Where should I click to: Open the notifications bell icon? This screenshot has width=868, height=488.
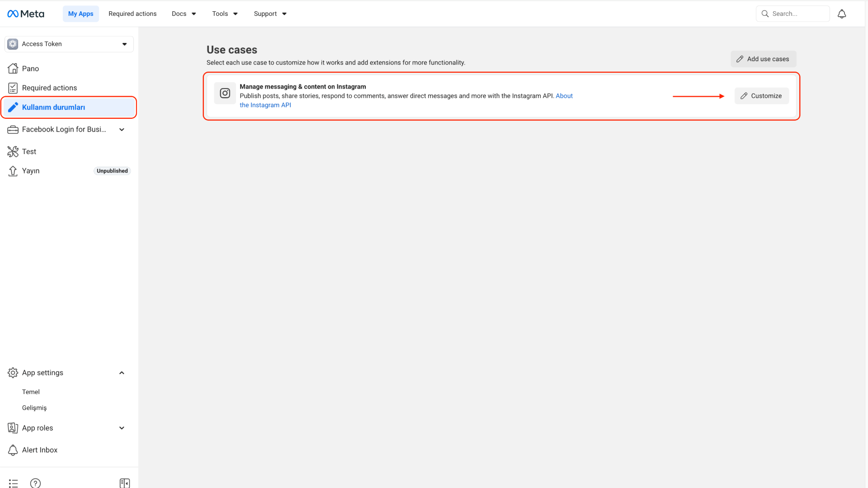[842, 14]
